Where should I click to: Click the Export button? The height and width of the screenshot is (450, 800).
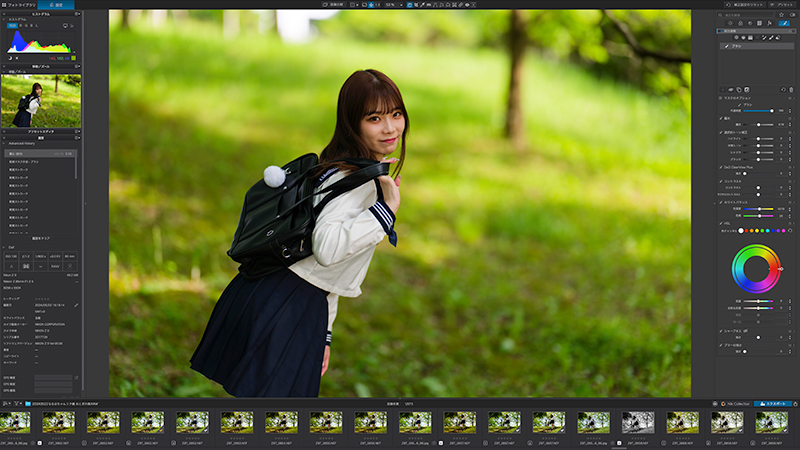[x=773, y=404]
